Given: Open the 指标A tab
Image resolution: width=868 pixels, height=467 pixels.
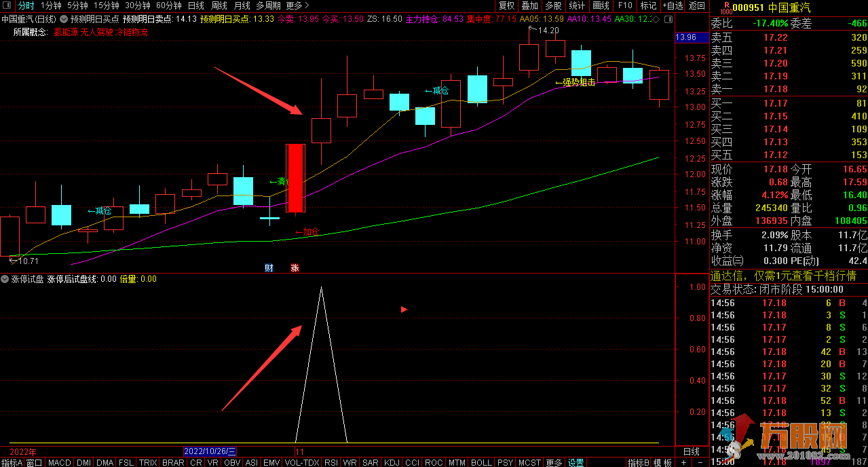Looking at the screenshot, I should pos(12,462).
